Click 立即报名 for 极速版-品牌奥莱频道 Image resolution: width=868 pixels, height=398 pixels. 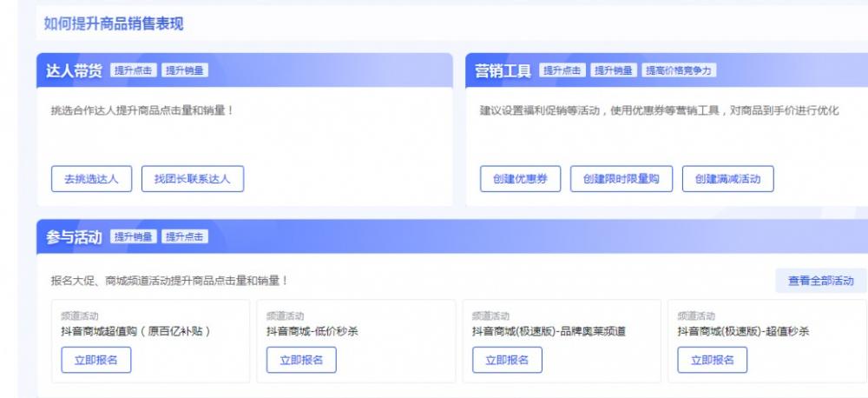507,360
